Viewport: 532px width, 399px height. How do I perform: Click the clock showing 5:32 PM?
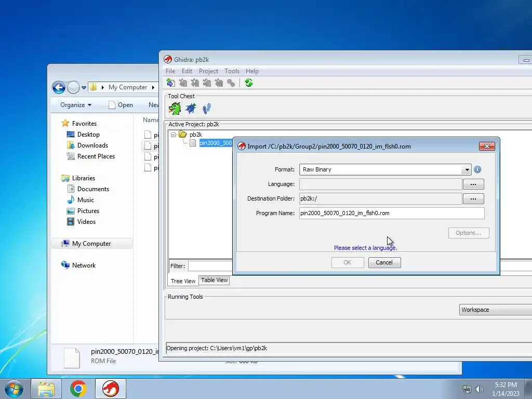coord(506,385)
